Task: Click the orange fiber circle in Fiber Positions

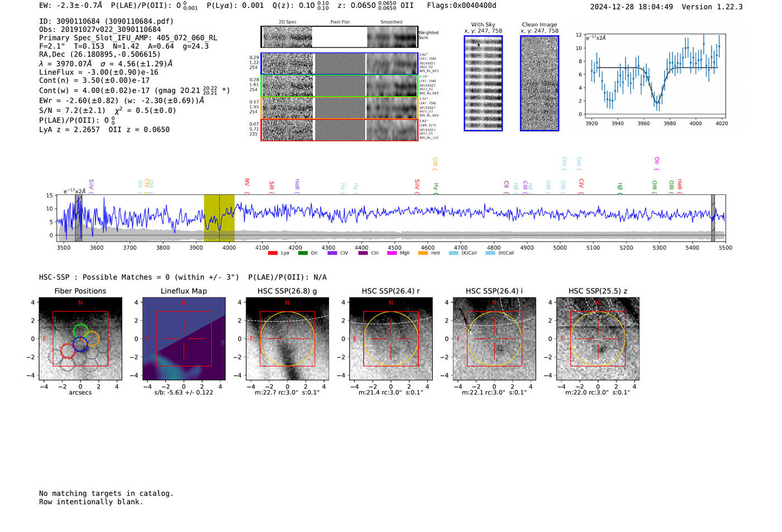Action: [92, 338]
